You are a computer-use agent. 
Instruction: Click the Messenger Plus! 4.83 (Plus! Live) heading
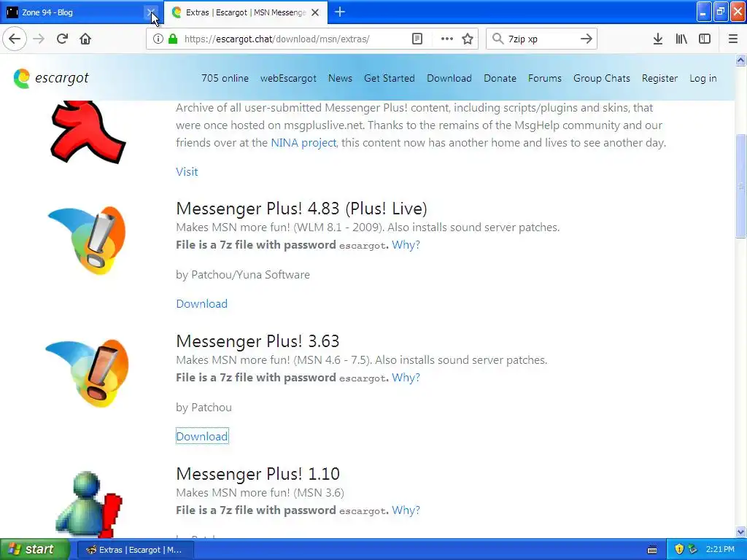(x=301, y=209)
